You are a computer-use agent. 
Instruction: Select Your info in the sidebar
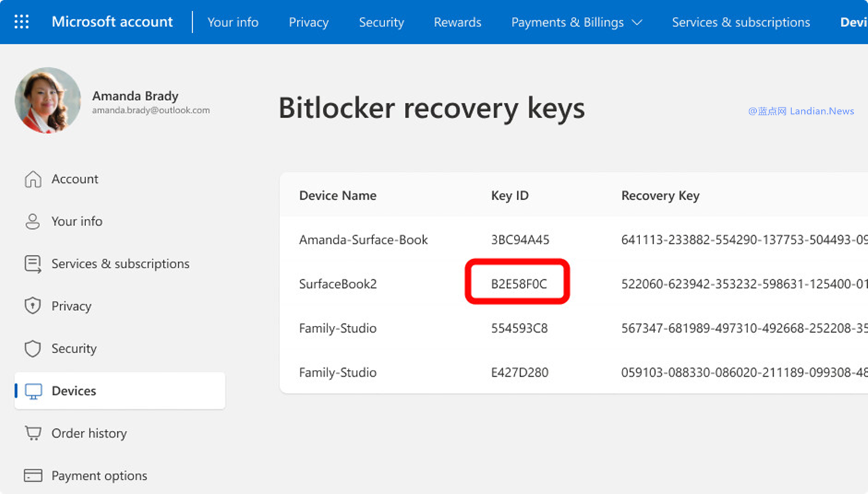tap(77, 222)
